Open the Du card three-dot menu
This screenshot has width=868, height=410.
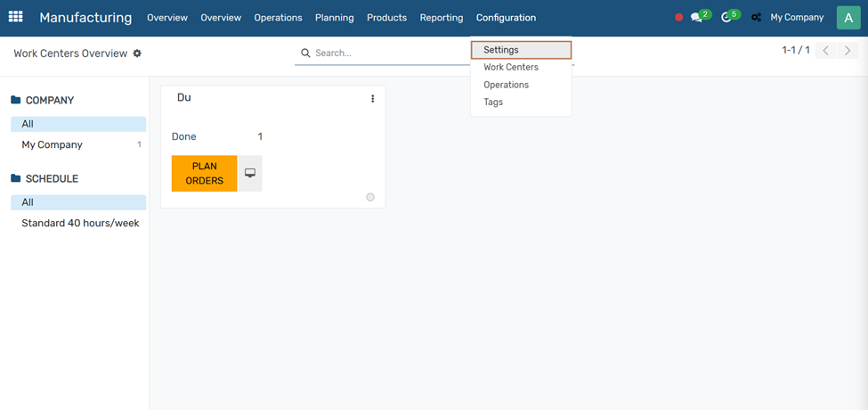[x=372, y=99]
